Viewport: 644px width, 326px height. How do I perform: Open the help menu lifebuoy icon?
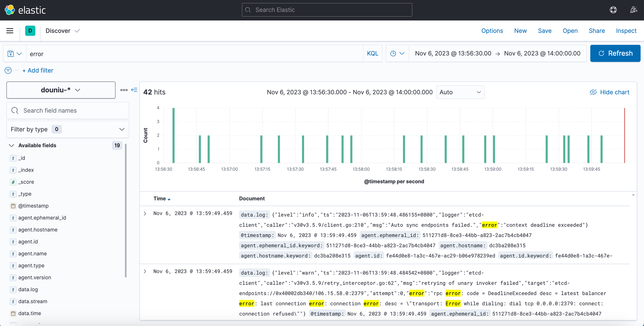coord(613,10)
